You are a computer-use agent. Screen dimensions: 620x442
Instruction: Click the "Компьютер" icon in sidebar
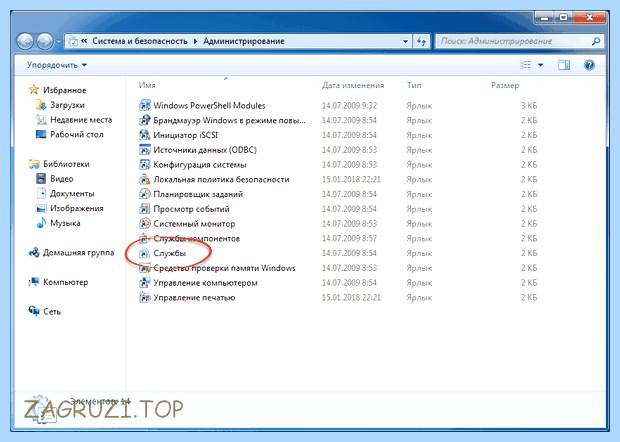point(34,282)
